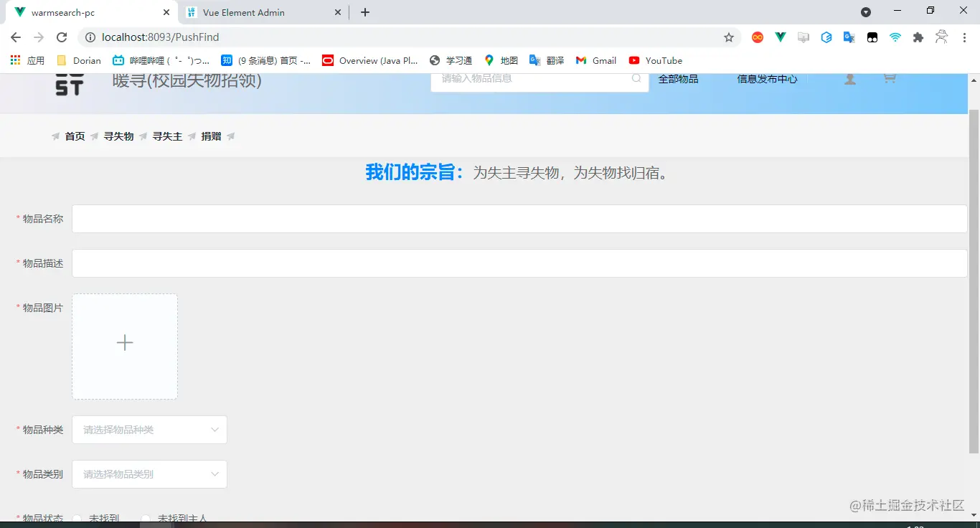Open the Chrome three-dot menu

965,37
